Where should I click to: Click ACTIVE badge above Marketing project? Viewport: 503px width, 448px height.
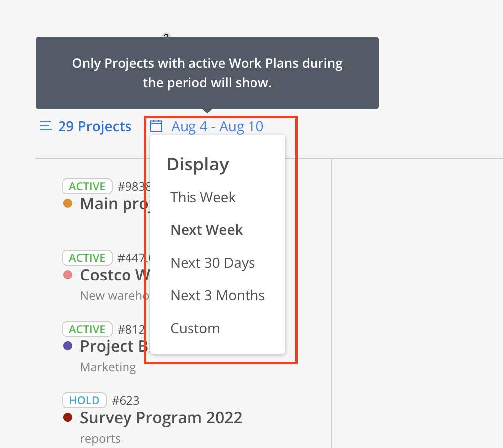coord(87,329)
